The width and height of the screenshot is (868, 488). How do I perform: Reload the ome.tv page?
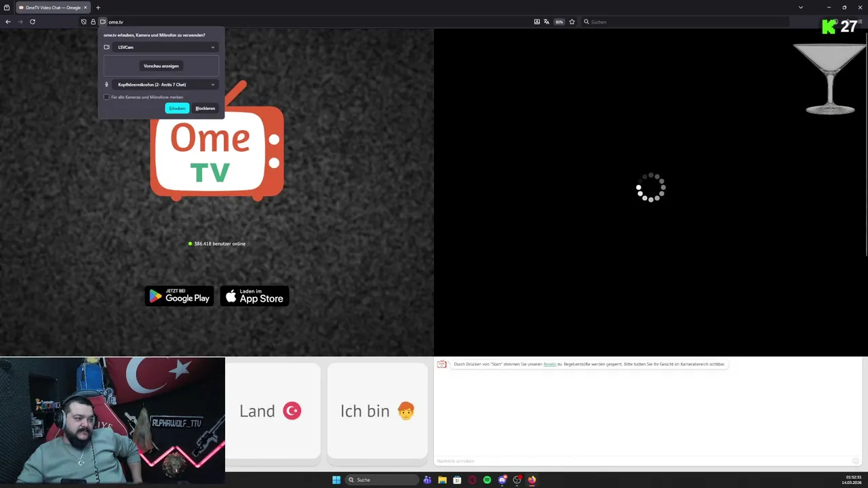click(x=32, y=22)
